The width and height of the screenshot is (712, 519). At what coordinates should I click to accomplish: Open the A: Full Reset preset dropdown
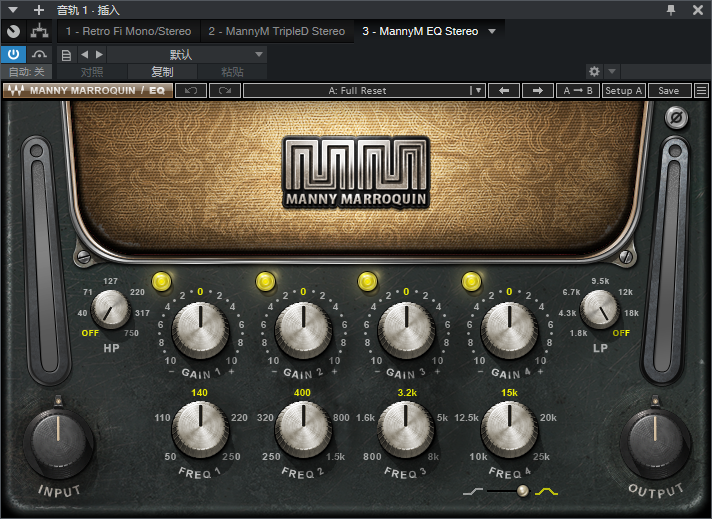(365, 90)
